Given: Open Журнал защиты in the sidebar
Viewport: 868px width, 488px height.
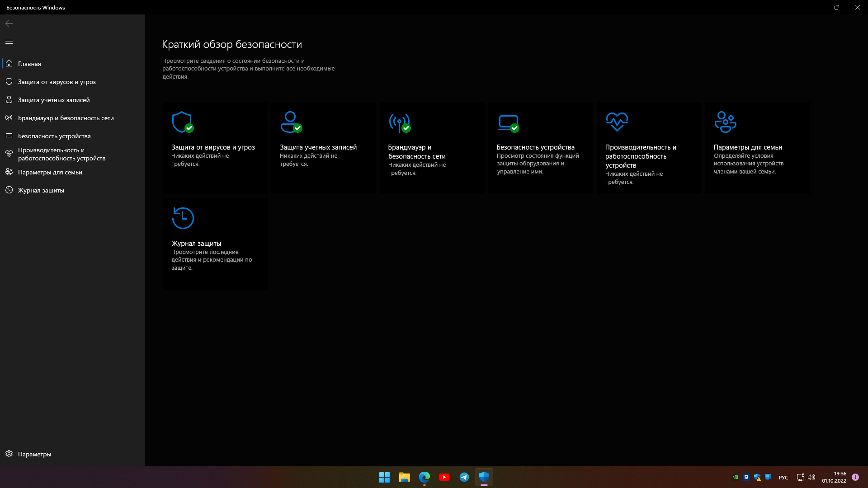Looking at the screenshot, I should click(41, 190).
